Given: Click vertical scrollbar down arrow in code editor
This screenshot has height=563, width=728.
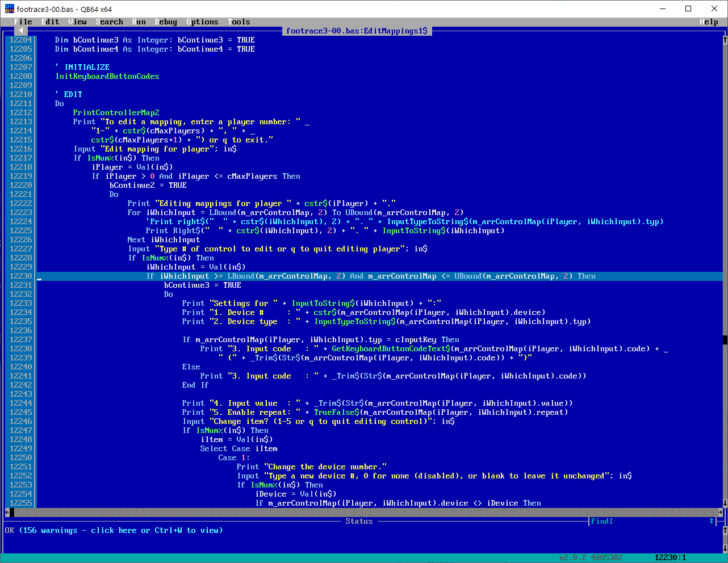Looking at the screenshot, I should click(x=725, y=503).
